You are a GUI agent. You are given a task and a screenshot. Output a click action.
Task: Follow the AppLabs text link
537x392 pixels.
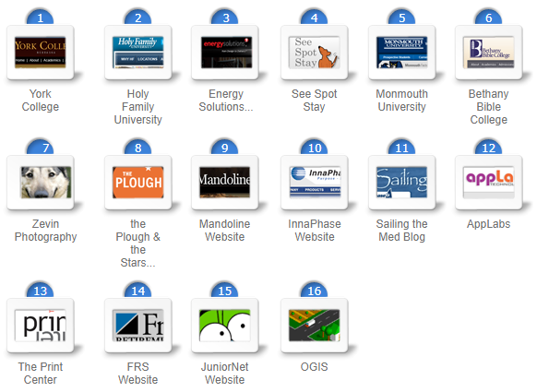489,224
